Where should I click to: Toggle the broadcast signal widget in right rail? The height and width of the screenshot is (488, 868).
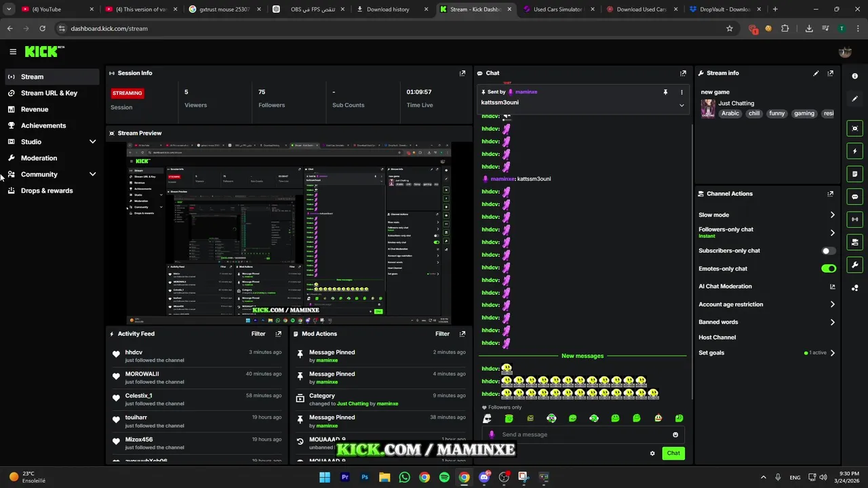(x=855, y=219)
